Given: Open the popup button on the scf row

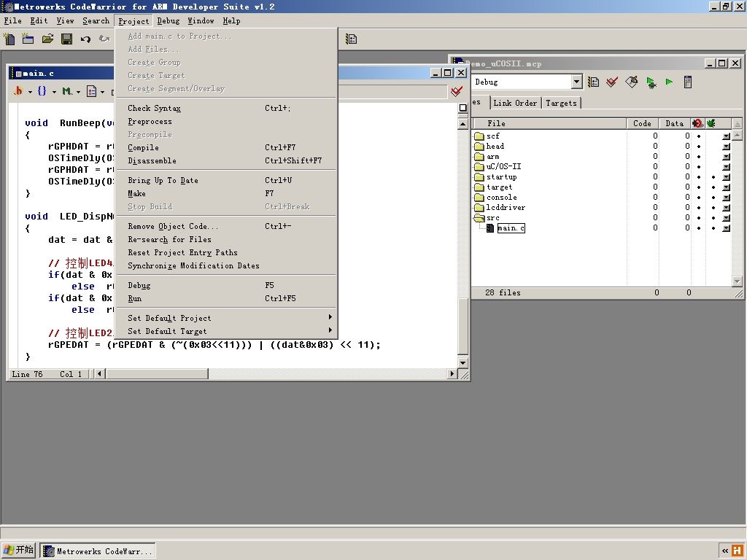Looking at the screenshot, I should tap(726, 136).
